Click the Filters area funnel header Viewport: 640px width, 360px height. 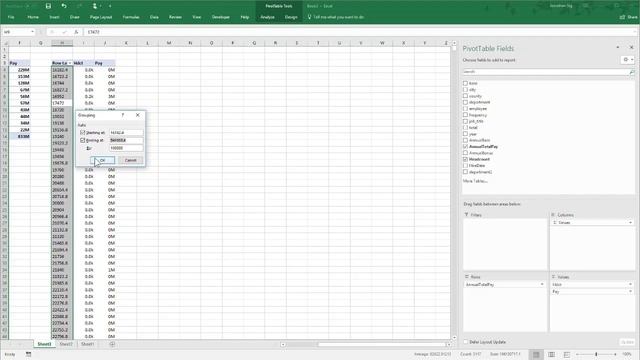click(x=467, y=215)
